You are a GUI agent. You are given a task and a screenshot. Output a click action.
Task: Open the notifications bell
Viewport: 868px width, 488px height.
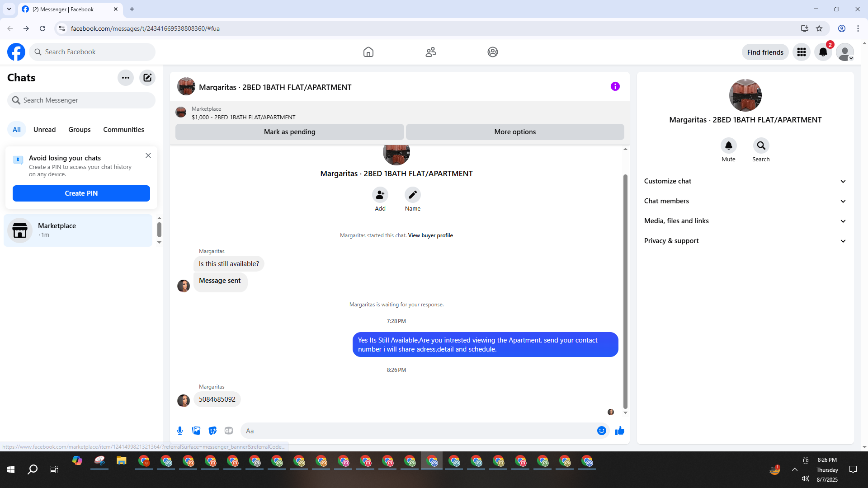coord(823,52)
